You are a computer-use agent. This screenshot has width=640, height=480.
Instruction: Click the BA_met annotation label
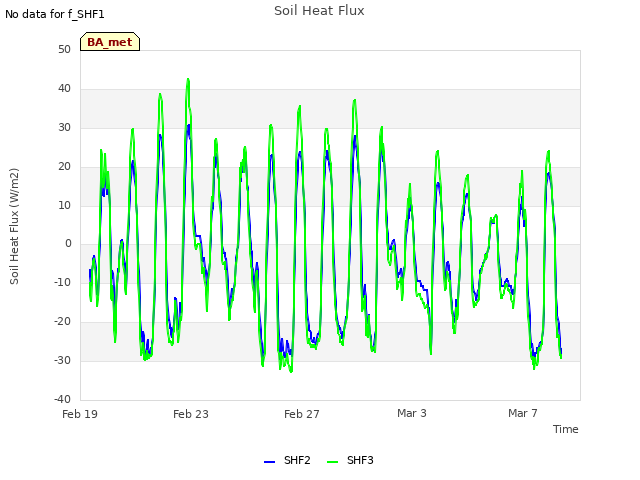pos(110,42)
